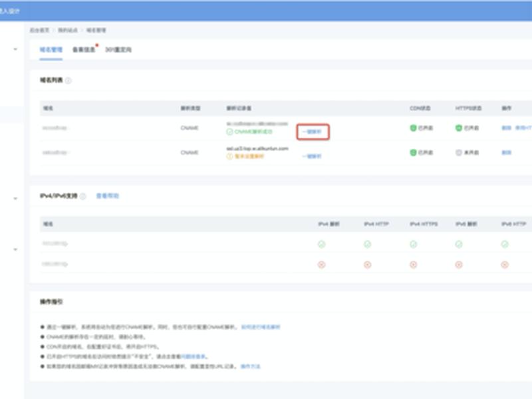Go to 后台首页 in the breadcrumb

[x=39, y=30]
